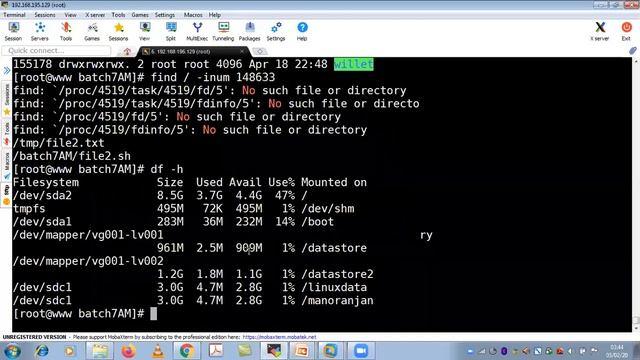This screenshot has height=360, width=640.
Task: Click the '/linuxdata' mount point text
Action: click(x=334, y=287)
